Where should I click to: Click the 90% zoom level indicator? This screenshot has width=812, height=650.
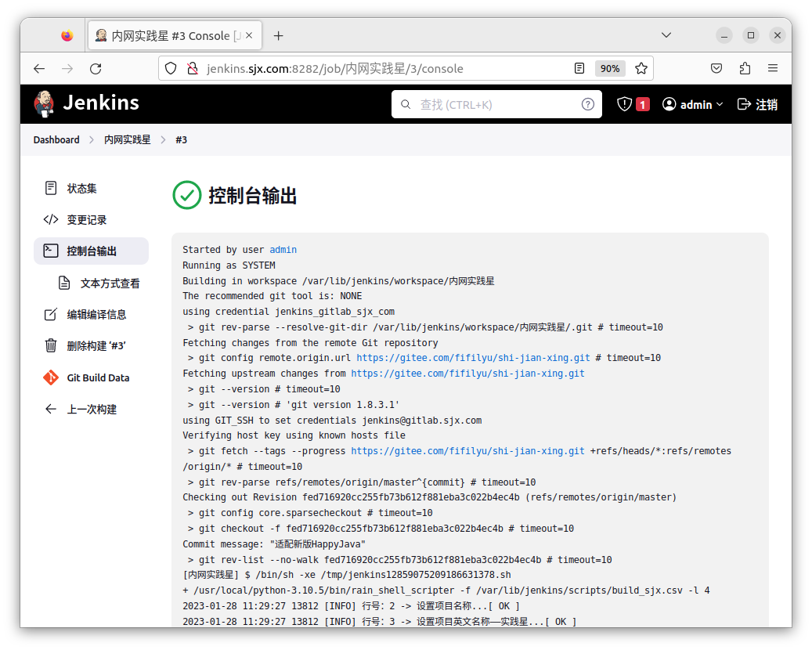click(x=609, y=68)
